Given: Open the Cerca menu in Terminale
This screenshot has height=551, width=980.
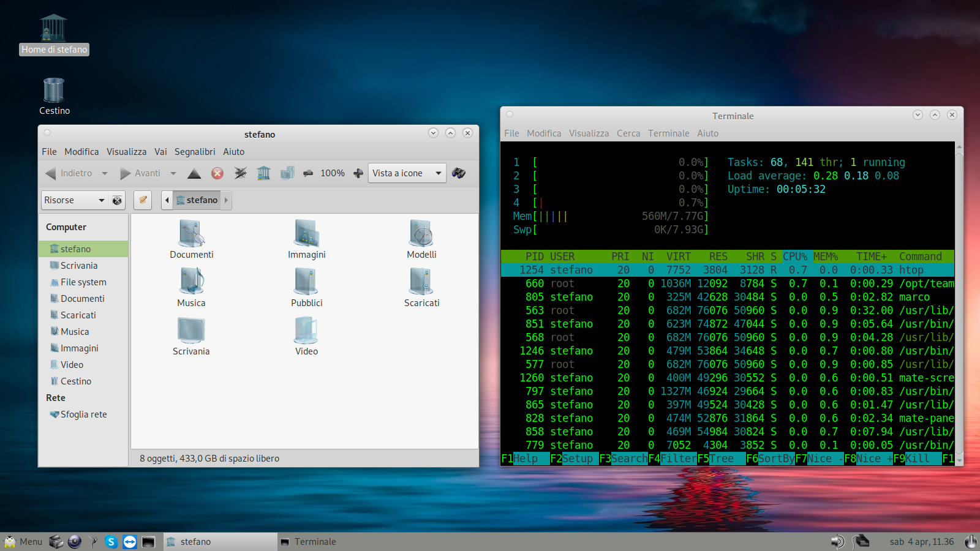Looking at the screenshot, I should pos(628,133).
